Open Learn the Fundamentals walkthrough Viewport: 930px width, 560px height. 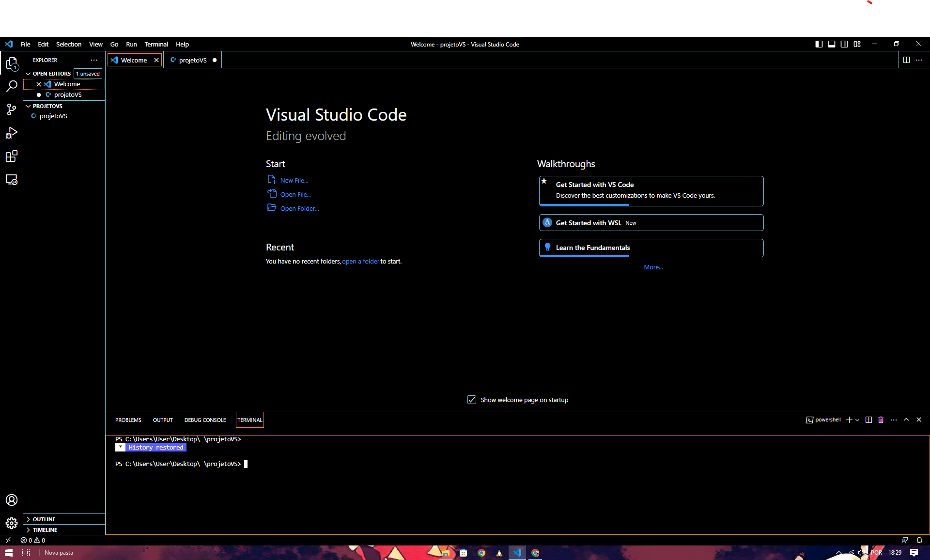(651, 248)
